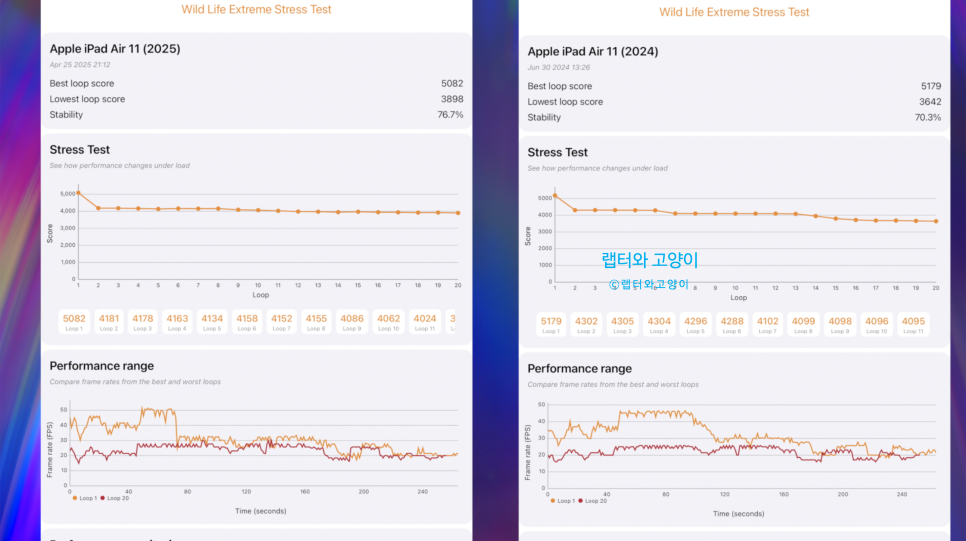The width and height of the screenshot is (966, 541).
Task: Click the Loop 20 legend dot, 2024 performance chart
Action: [580, 501]
